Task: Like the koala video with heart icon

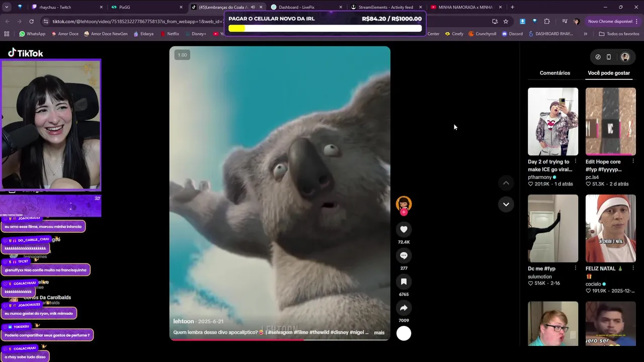Action: [404, 229]
